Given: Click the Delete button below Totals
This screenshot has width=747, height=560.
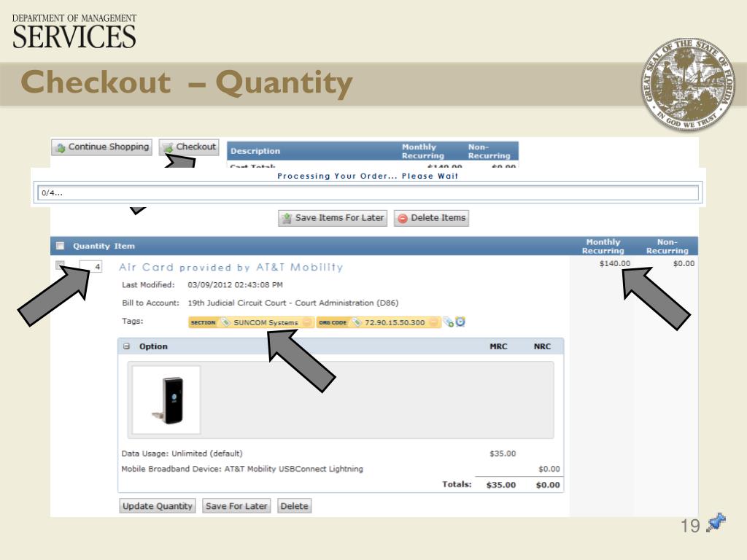Looking at the screenshot, I should coord(294,506).
